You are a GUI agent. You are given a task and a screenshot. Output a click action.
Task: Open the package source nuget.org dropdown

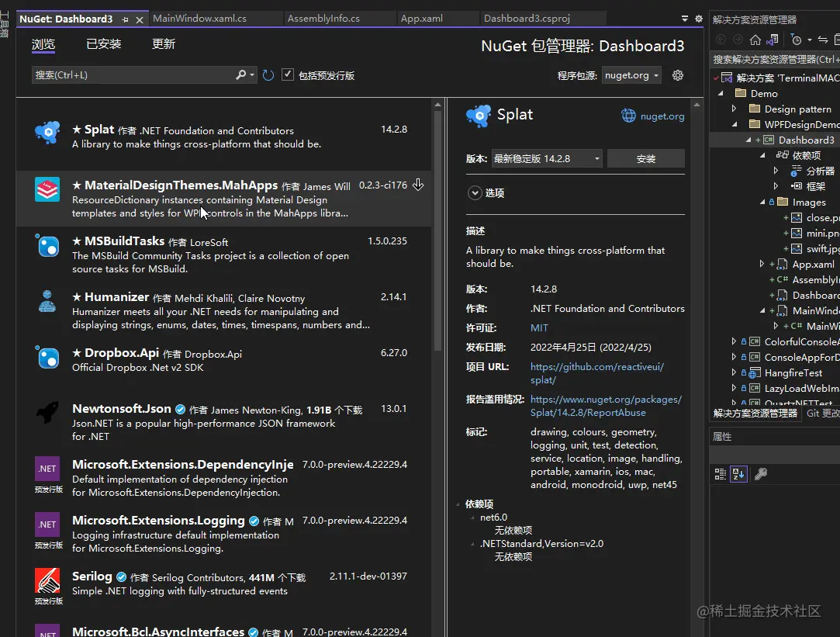[x=631, y=75]
